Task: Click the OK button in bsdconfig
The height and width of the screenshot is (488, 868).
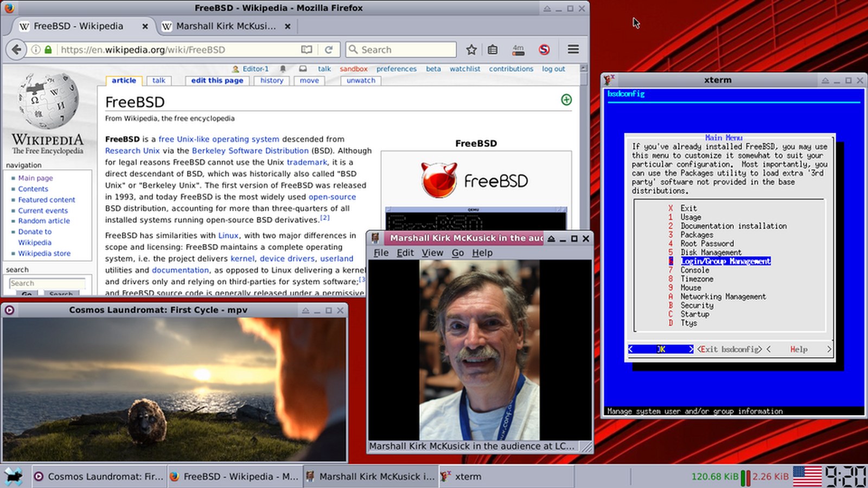Action: pos(661,349)
